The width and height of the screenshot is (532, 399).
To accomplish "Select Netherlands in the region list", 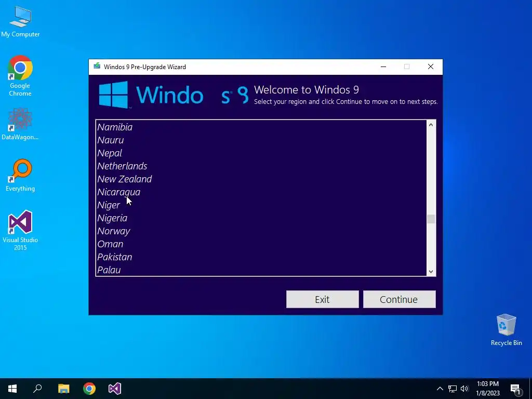I will coord(261,166).
